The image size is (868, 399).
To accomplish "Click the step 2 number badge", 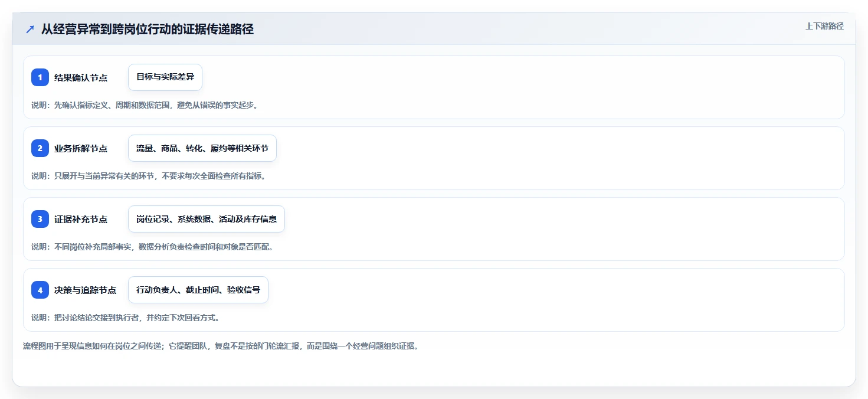I will (40, 148).
